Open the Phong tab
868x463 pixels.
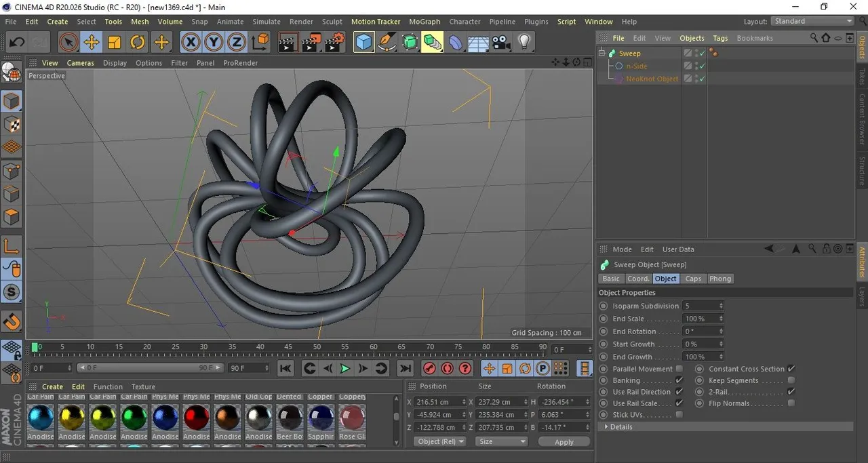(x=720, y=279)
